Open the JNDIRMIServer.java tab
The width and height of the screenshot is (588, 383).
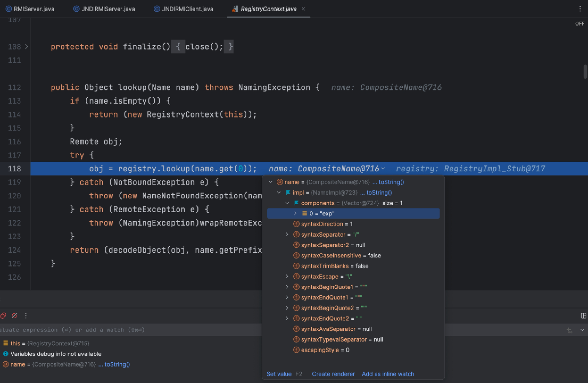104,9
